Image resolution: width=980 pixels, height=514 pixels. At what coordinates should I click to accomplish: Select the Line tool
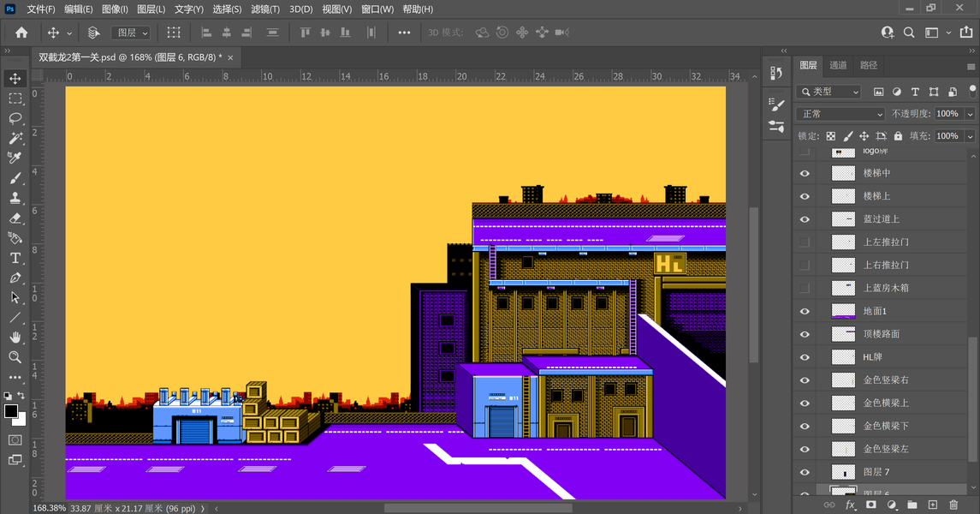tap(15, 318)
